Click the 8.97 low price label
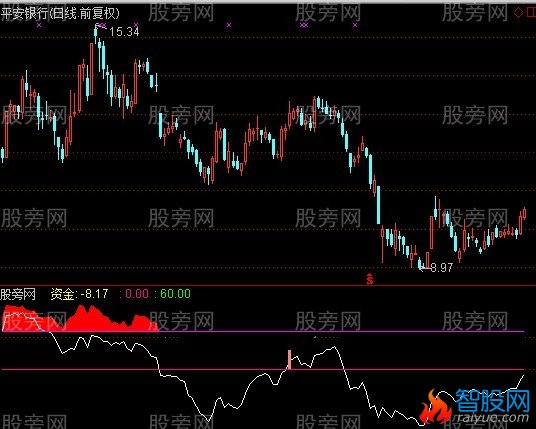536x429 pixels. point(442,268)
